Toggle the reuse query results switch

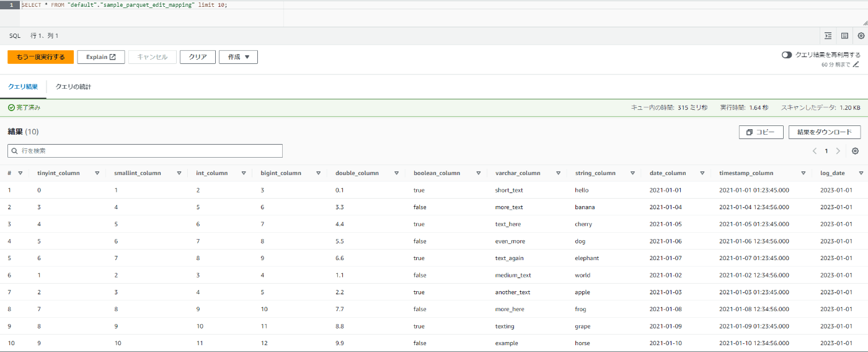787,55
